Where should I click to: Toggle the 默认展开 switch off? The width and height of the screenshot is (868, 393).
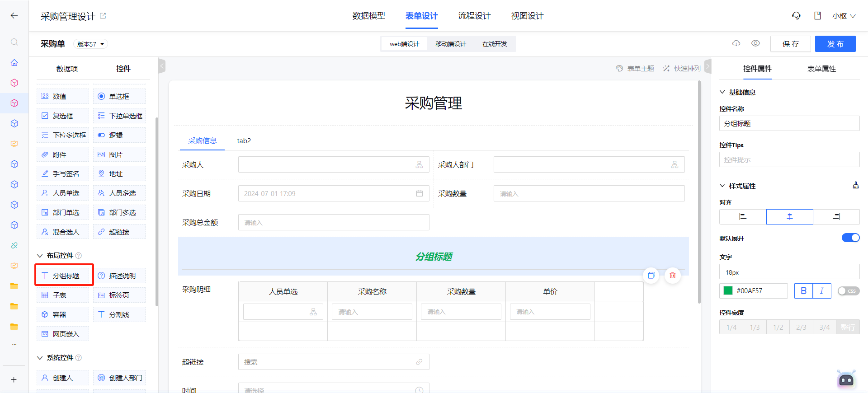(x=850, y=238)
